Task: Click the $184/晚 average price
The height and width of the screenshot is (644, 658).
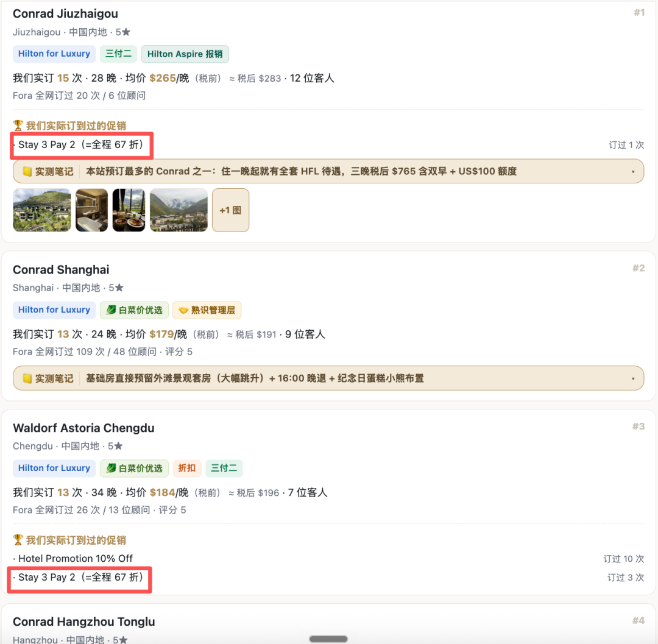Action: click(169, 492)
